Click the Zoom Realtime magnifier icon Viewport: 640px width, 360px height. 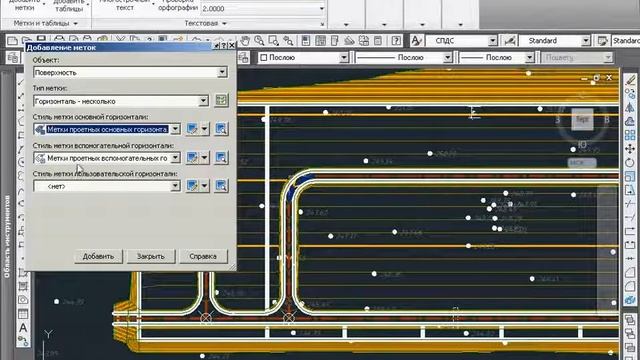(x=259, y=40)
